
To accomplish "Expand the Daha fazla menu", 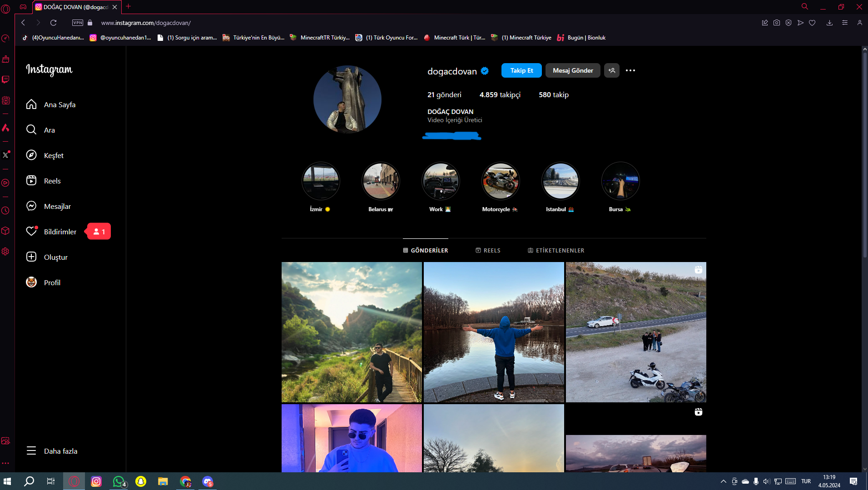I will [x=52, y=451].
